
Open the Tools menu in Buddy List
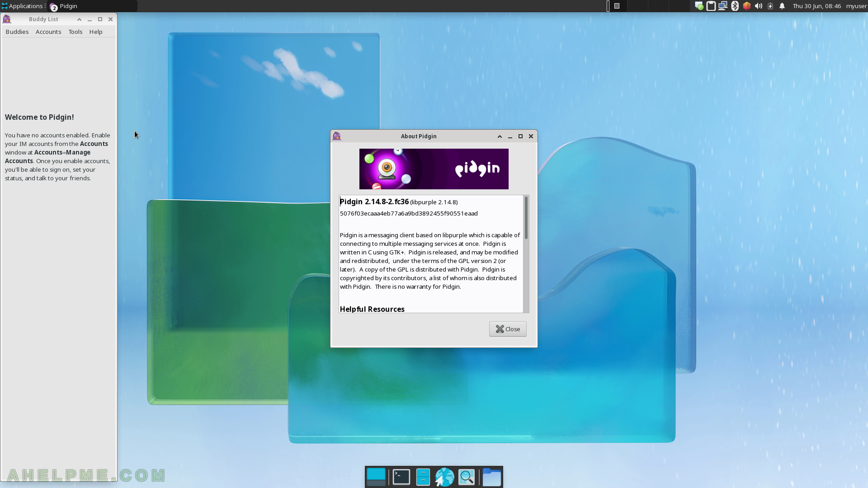(75, 32)
